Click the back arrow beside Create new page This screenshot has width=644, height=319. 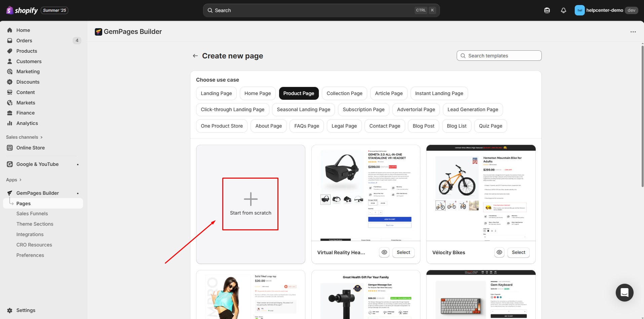(195, 56)
